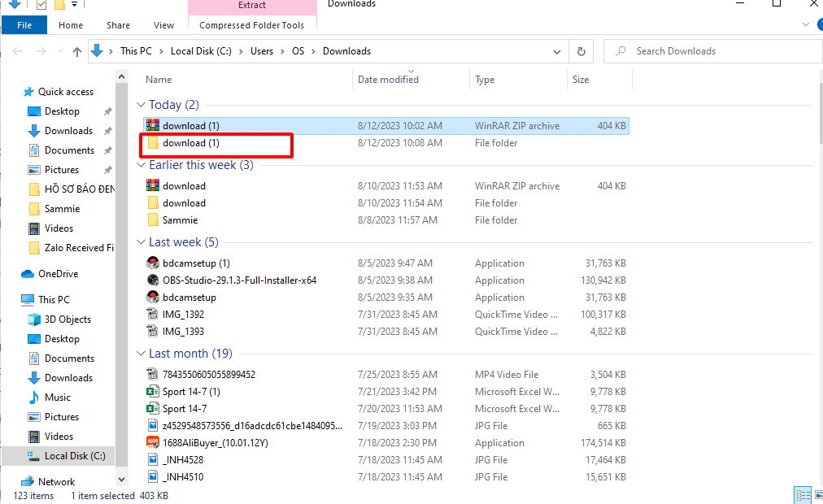Select the OneDrive cloud icon in sidebar

(x=28, y=274)
